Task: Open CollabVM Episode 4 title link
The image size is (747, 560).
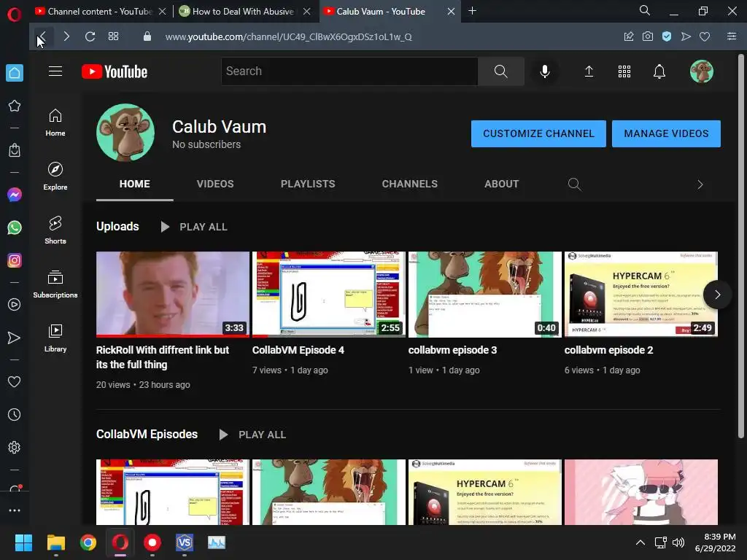Action: (298, 350)
